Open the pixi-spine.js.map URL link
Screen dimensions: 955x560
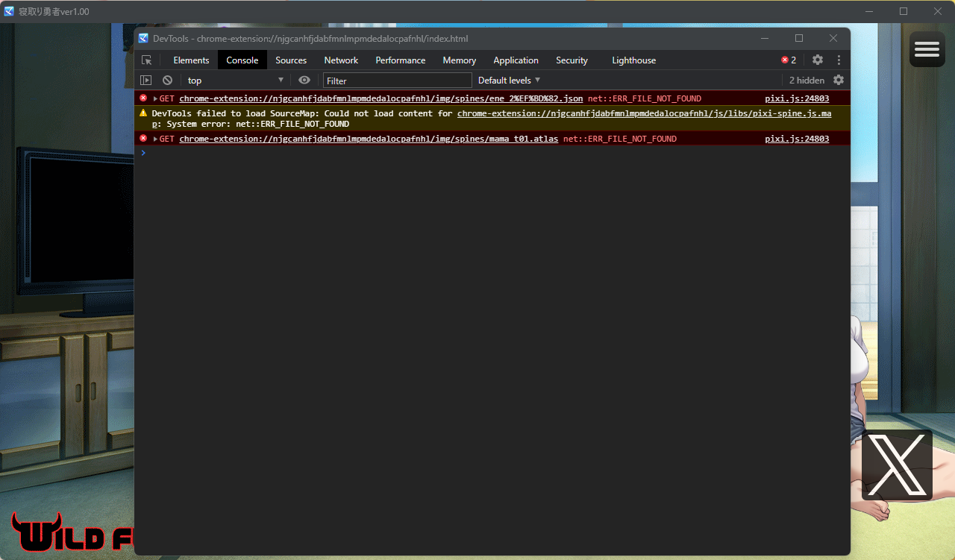coord(644,113)
